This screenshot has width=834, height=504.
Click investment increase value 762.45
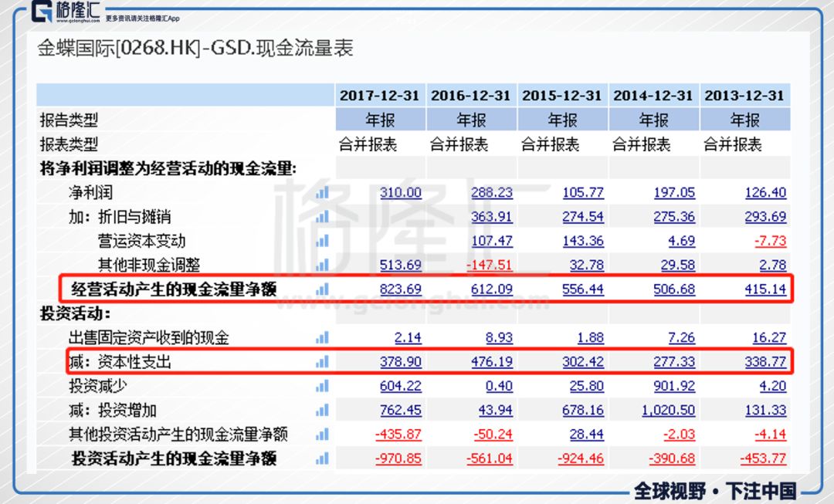[401, 410]
